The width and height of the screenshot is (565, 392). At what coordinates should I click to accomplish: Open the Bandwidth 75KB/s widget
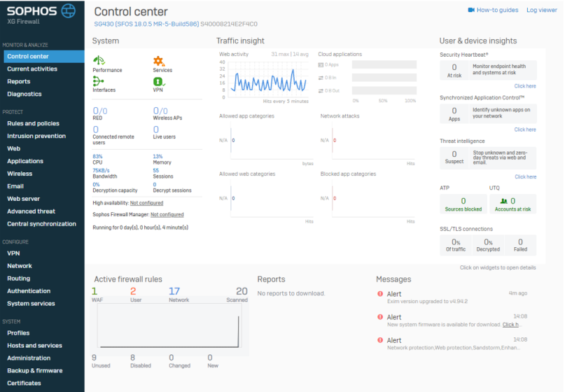[104, 174]
